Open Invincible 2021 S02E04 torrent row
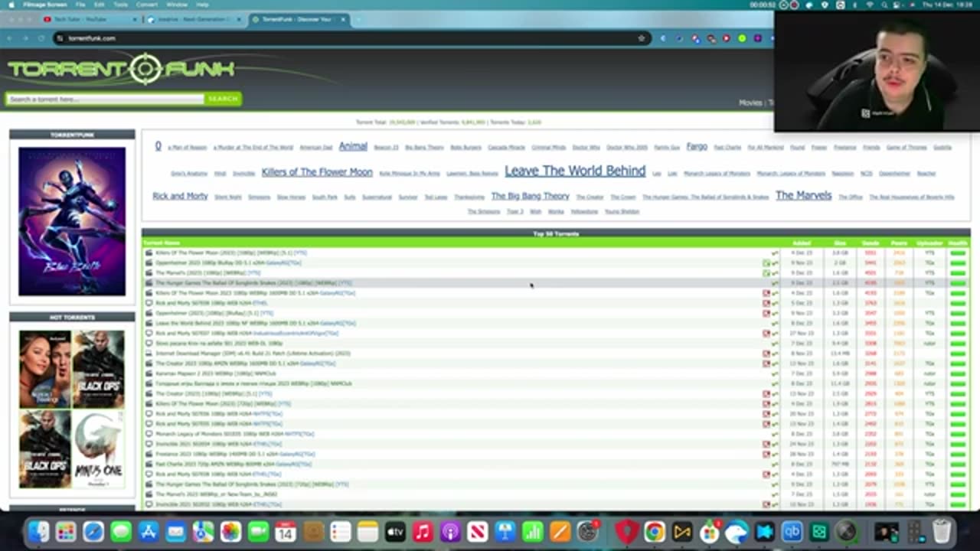Screen dimensions: 980x551 [218, 444]
